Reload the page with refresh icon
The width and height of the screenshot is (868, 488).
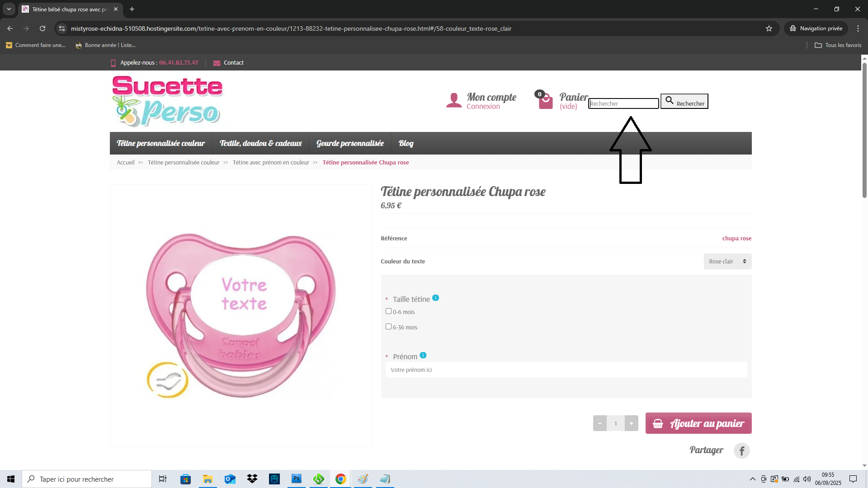[42, 28]
